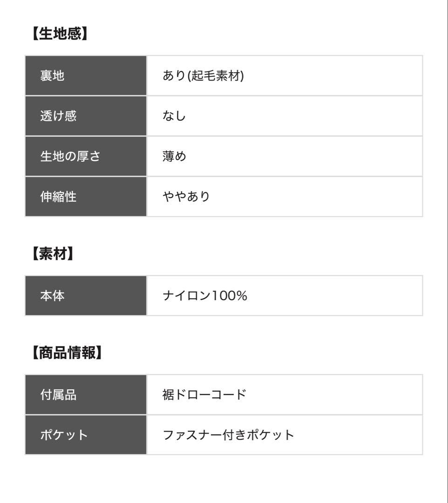This screenshot has width=448, height=503.
Task: Click the 薄め thickness value
Action: tap(174, 156)
